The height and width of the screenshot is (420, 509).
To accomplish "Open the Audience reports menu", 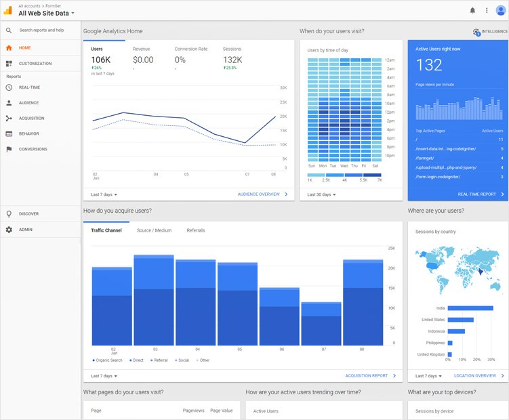I will 41,103.
